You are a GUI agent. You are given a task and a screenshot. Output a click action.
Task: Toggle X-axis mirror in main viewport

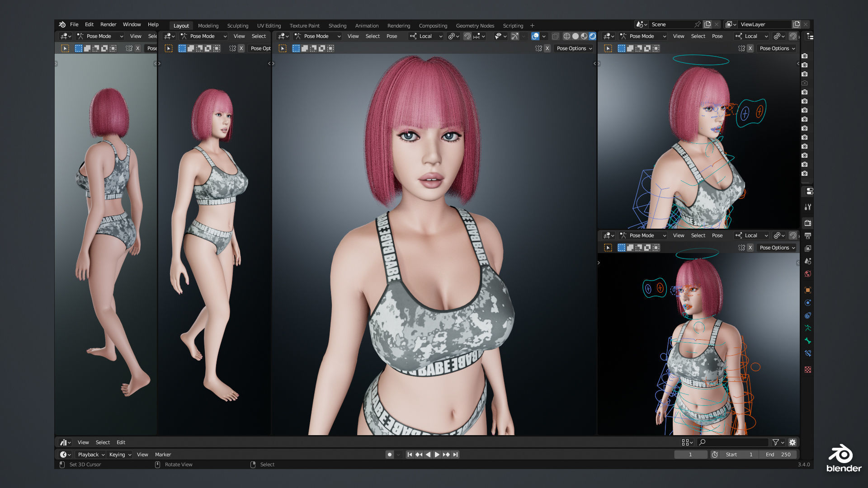point(547,48)
